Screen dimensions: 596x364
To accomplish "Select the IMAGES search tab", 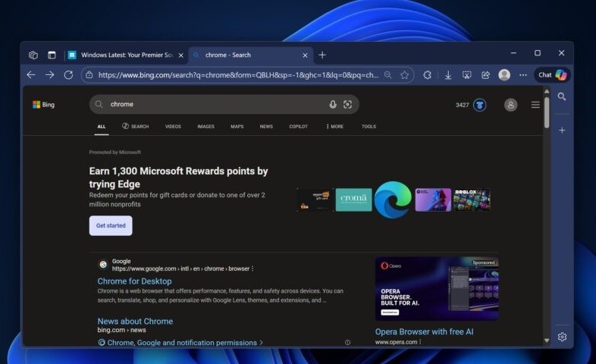I will [205, 127].
